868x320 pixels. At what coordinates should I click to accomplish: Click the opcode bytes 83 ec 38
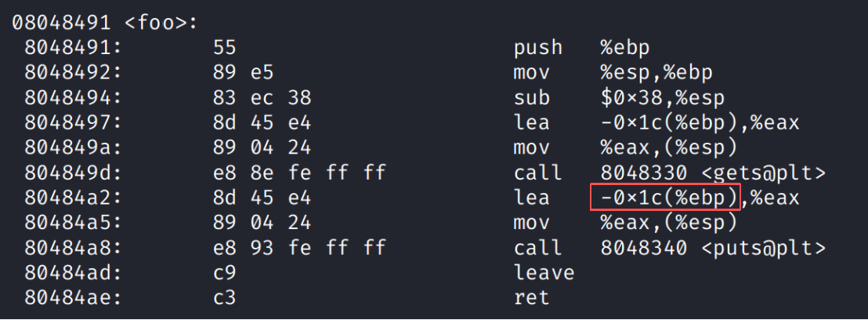(x=262, y=97)
